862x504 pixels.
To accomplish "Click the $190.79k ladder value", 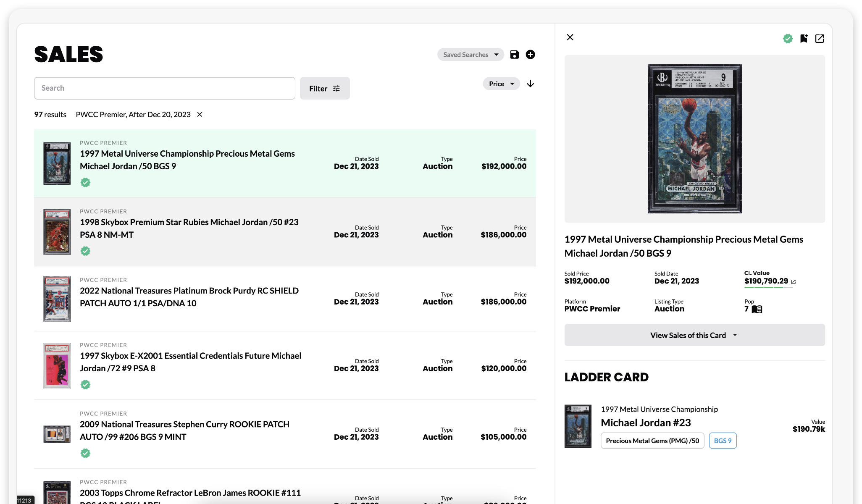I will 809,429.
